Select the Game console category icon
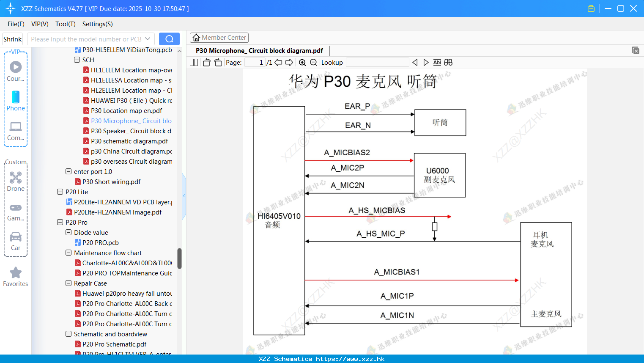 tap(16, 212)
